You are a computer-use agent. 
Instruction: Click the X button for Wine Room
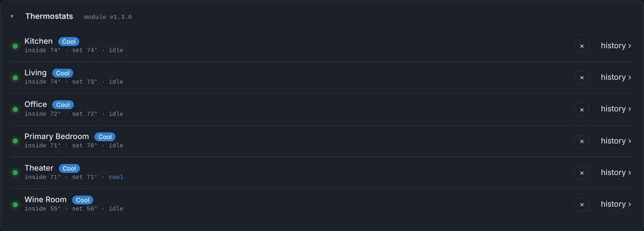[x=582, y=204]
